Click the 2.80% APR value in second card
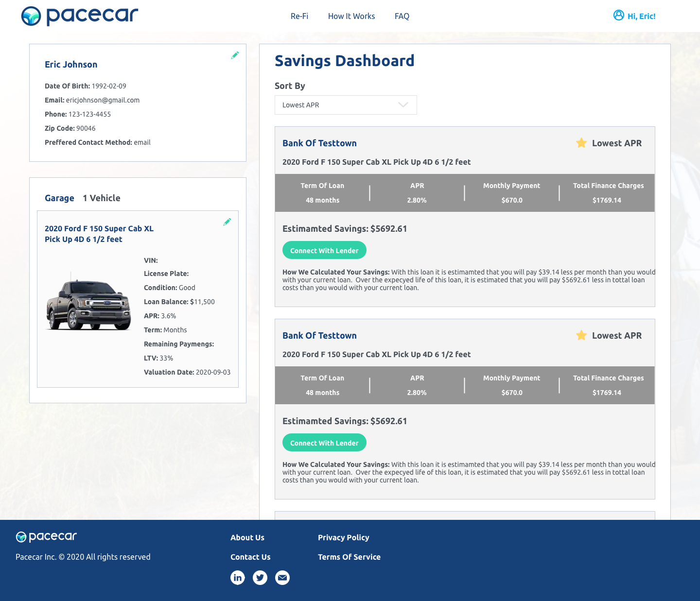The image size is (700, 601). pyautogui.click(x=417, y=393)
